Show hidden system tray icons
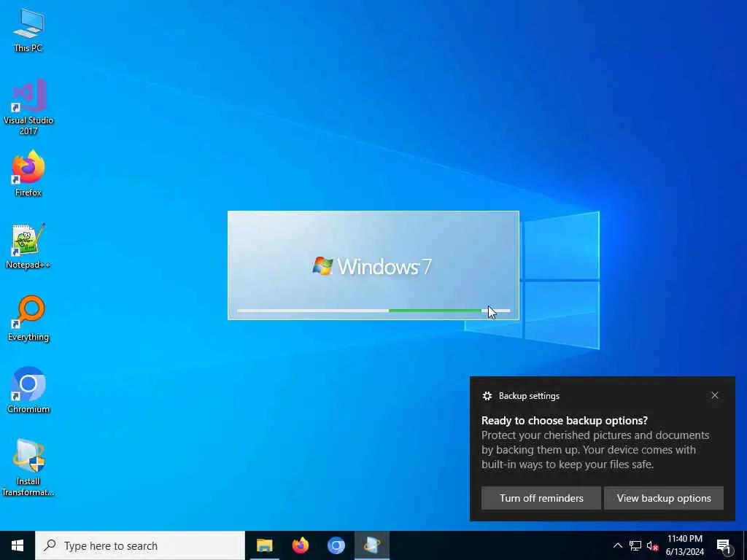747x560 pixels. click(617, 545)
